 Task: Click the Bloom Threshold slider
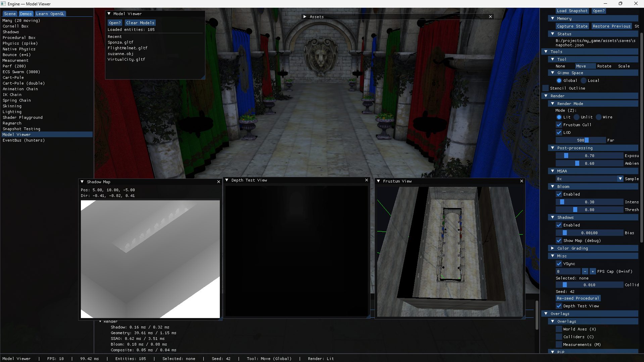coord(589,210)
